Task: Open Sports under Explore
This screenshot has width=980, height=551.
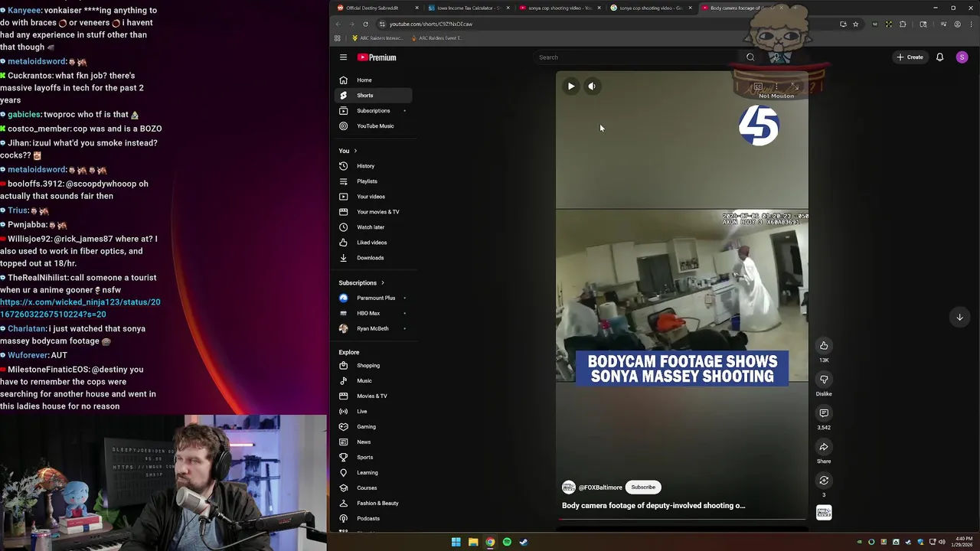Action: click(x=374, y=458)
